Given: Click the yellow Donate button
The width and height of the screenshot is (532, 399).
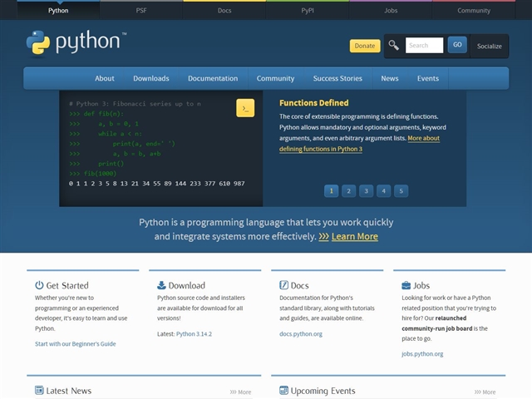Looking at the screenshot, I should coord(365,46).
